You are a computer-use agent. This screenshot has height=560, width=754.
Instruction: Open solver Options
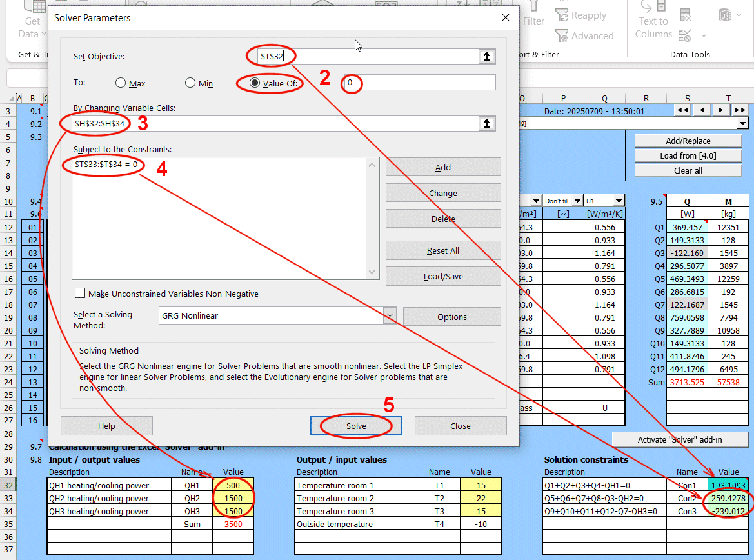point(451,317)
